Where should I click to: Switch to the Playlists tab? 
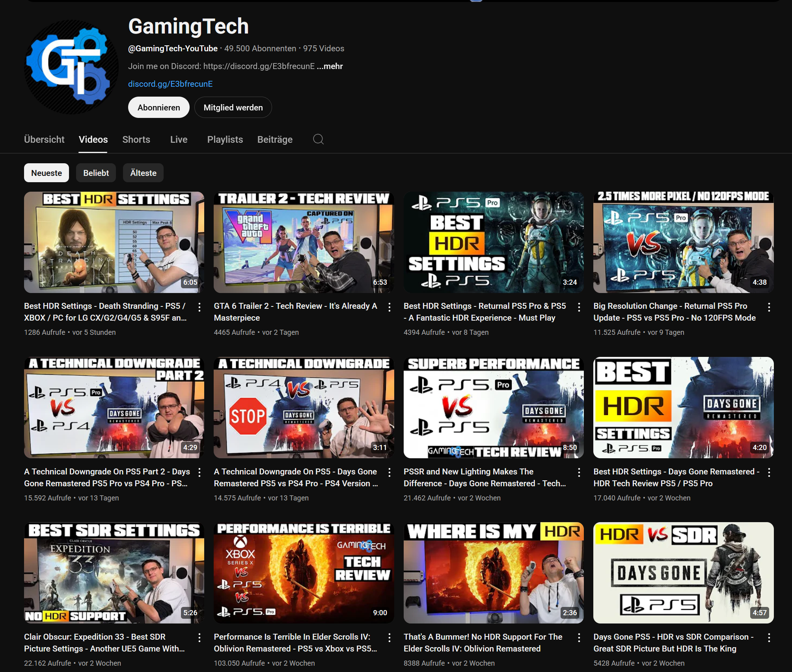[225, 140]
